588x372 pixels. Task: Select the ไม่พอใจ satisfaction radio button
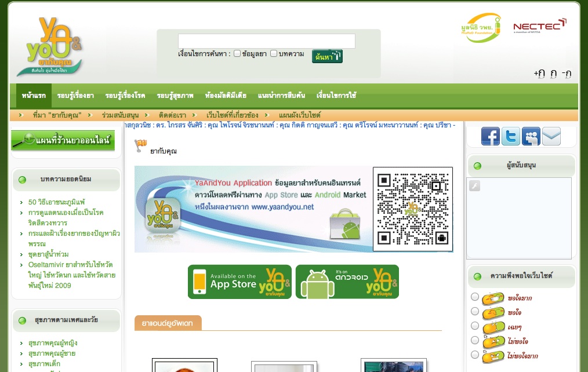475,340
